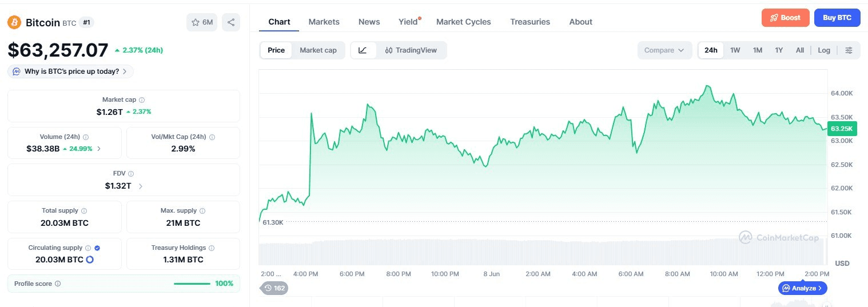
Task: Open 'Why is BTC's price up today?'
Action: [71, 71]
